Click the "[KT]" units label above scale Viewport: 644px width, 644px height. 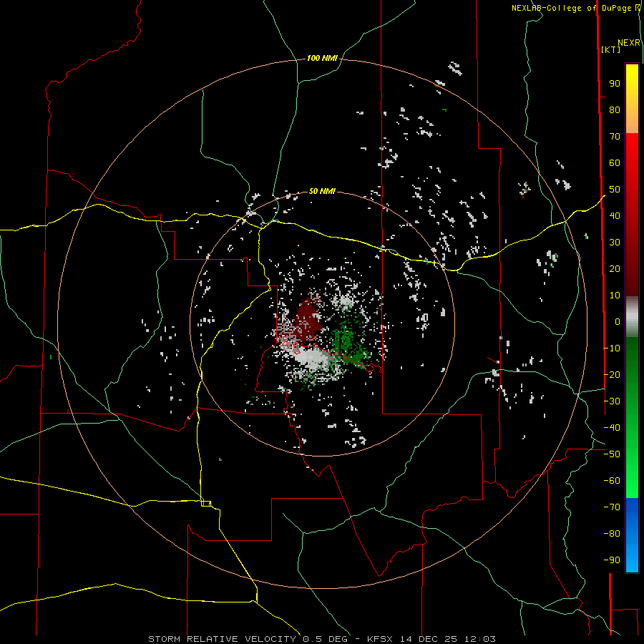(x=610, y=49)
